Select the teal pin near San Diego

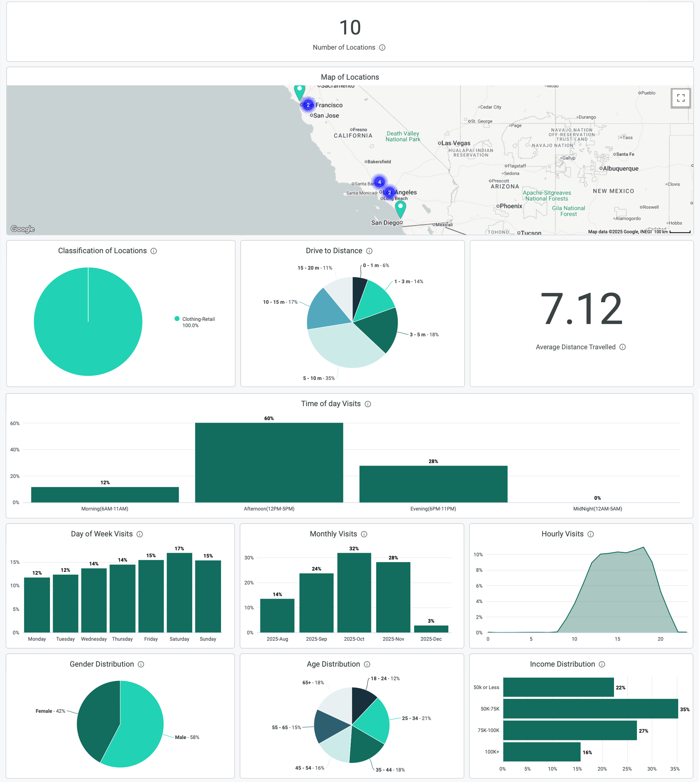point(400,208)
